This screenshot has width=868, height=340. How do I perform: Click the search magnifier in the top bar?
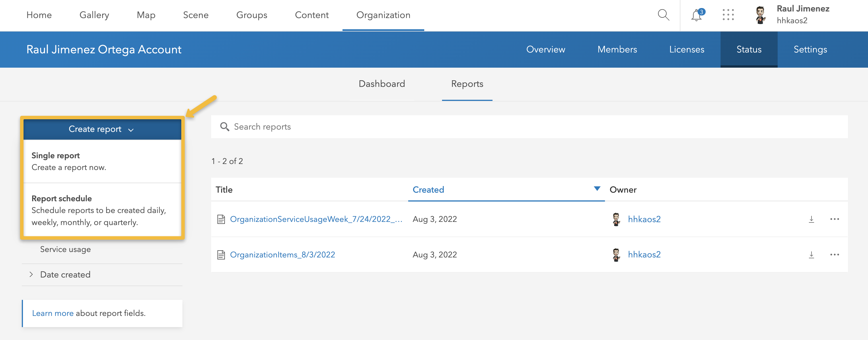coord(663,15)
